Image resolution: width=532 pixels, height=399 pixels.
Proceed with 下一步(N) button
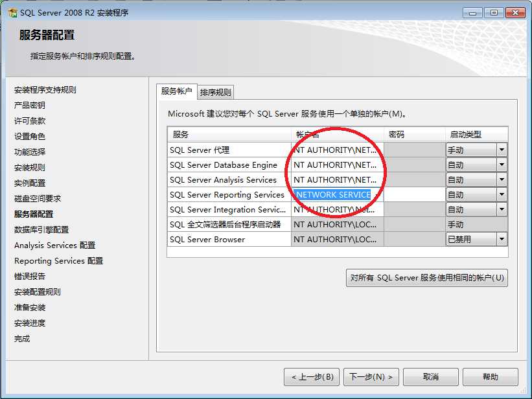coord(371,377)
